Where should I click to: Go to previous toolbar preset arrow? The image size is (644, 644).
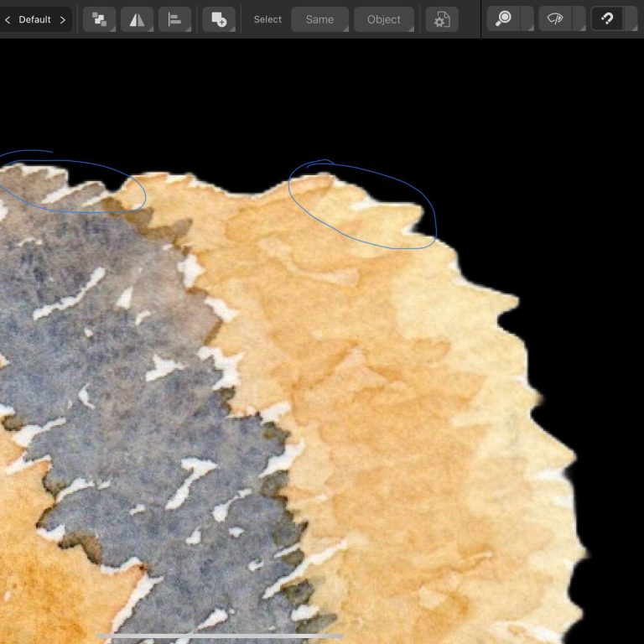point(7,20)
